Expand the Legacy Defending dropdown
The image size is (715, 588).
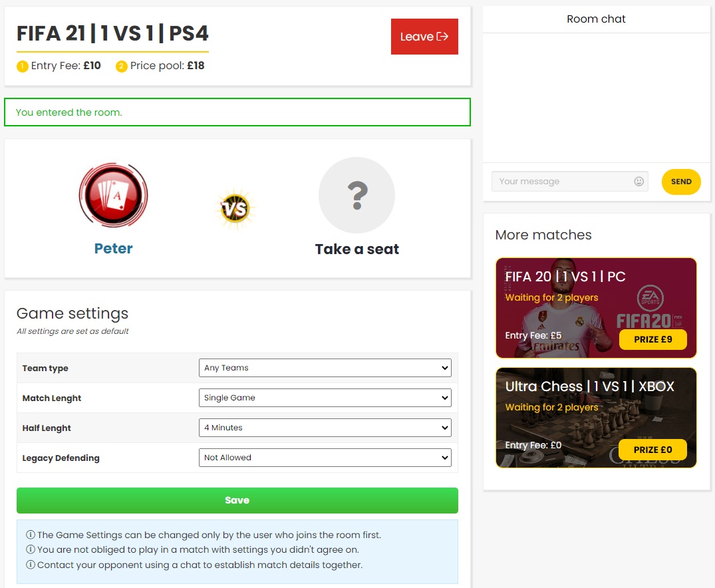pyautogui.click(x=325, y=458)
